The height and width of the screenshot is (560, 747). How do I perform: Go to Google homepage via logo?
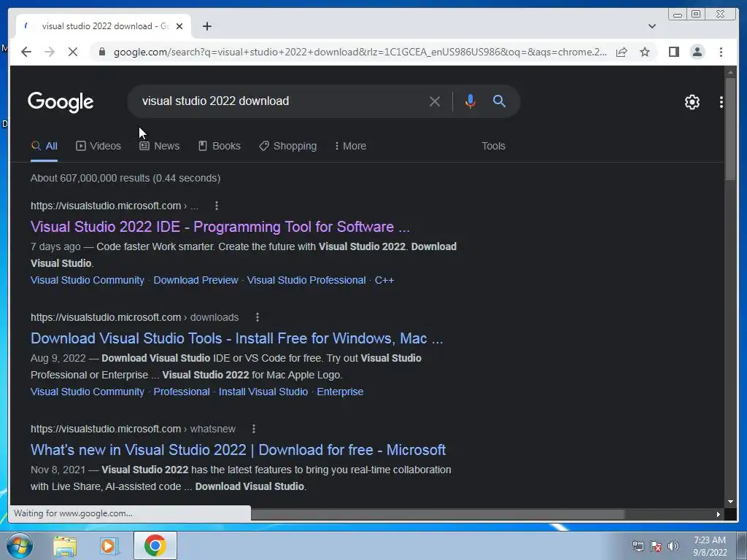point(61,102)
